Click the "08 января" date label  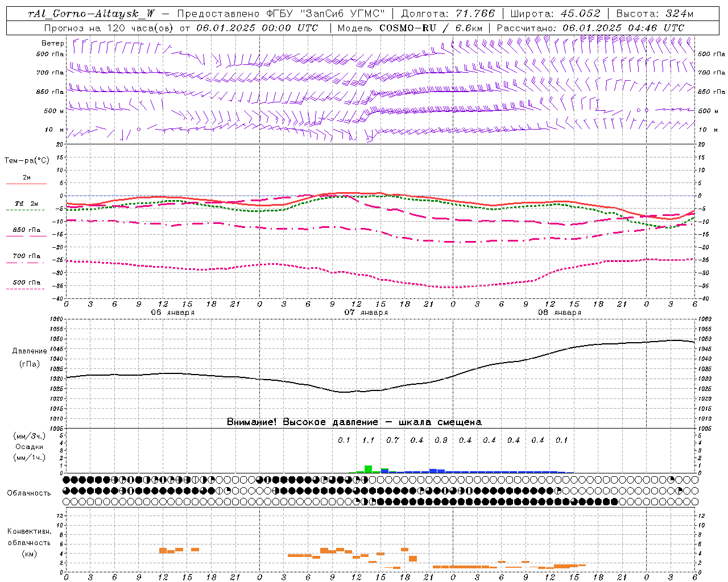[x=559, y=313]
